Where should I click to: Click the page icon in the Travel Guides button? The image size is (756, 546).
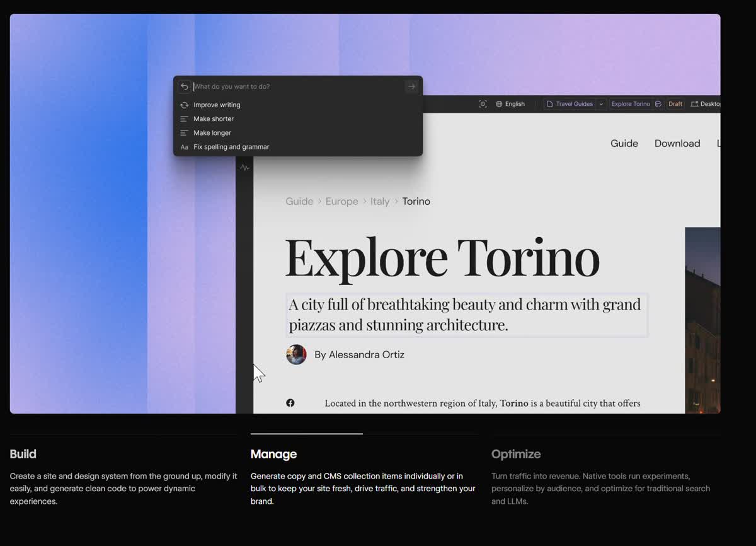pos(549,104)
